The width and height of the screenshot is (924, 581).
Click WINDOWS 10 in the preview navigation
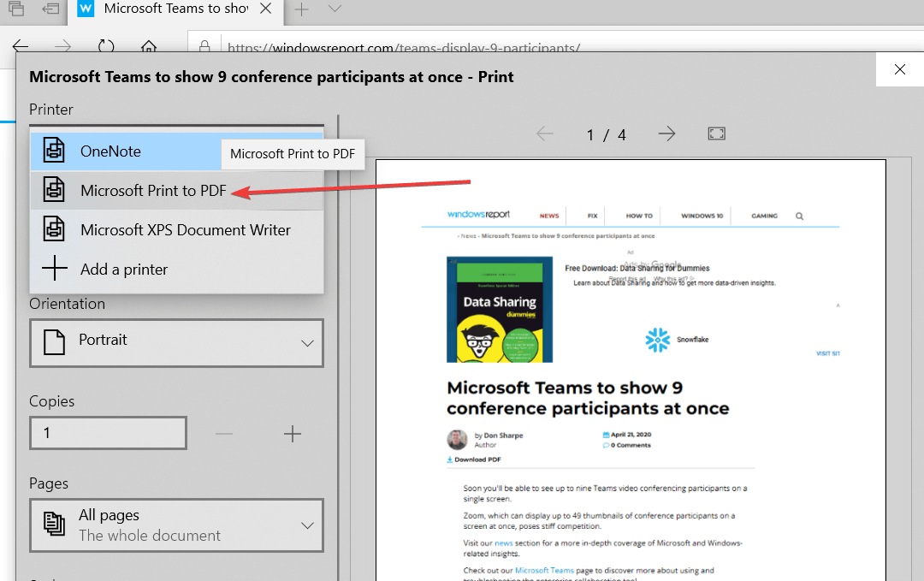pos(702,216)
